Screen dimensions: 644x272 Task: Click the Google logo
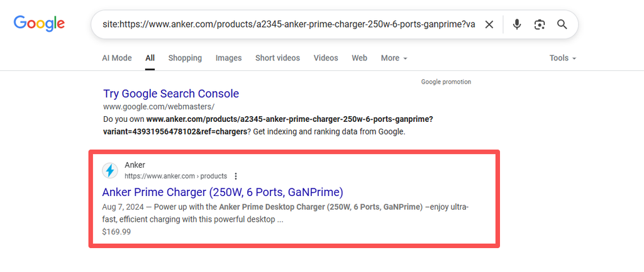(x=39, y=24)
